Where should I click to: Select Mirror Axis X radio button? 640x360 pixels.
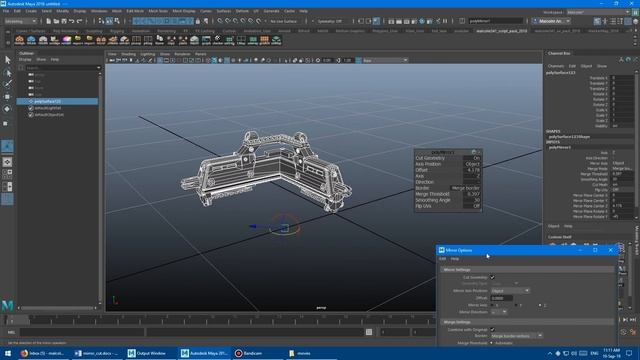point(492,305)
